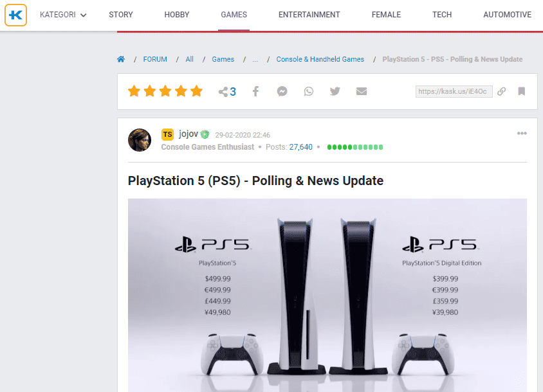
Task: Expand the Kategori dropdown menu
Action: [63, 15]
